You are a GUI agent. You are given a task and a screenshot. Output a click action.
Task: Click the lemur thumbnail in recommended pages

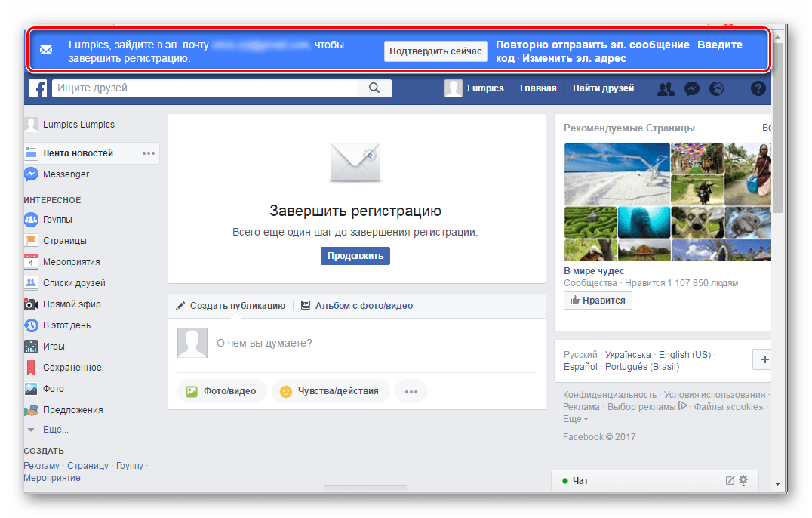pos(697,222)
